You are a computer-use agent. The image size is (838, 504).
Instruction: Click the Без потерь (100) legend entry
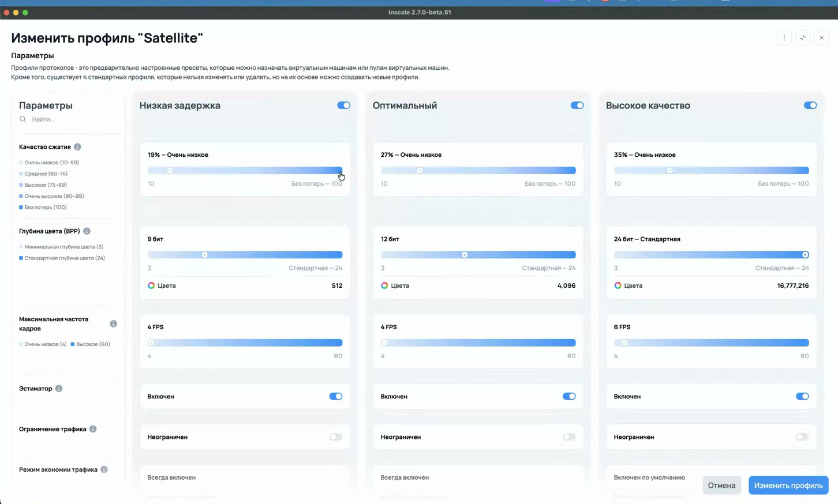[x=43, y=207]
